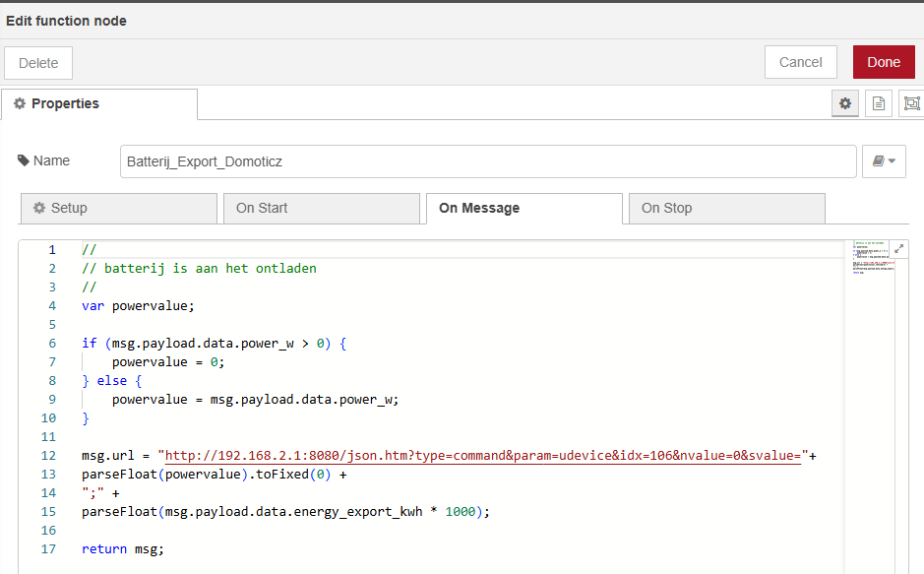Open the On Stop tab
Viewport: 924px width, 574px height.
726,208
